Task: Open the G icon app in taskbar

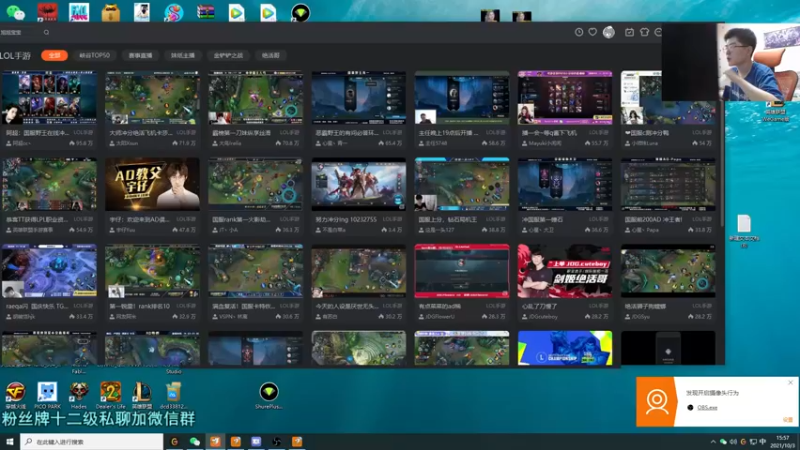Action: [174, 441]
